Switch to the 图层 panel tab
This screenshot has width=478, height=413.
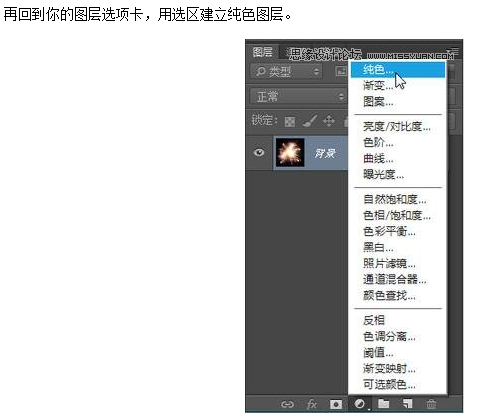[263, 52]
